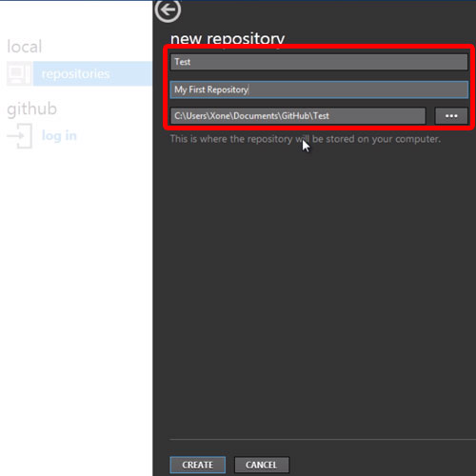
Task: Go back using the circled arrow icon
Action: coord(168,10)
